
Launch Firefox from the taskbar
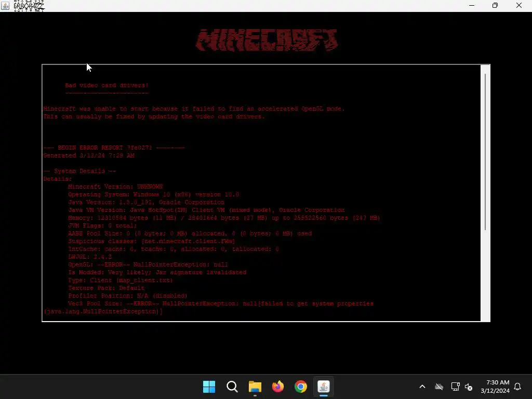pyautogui.click(x=278, y=387)
